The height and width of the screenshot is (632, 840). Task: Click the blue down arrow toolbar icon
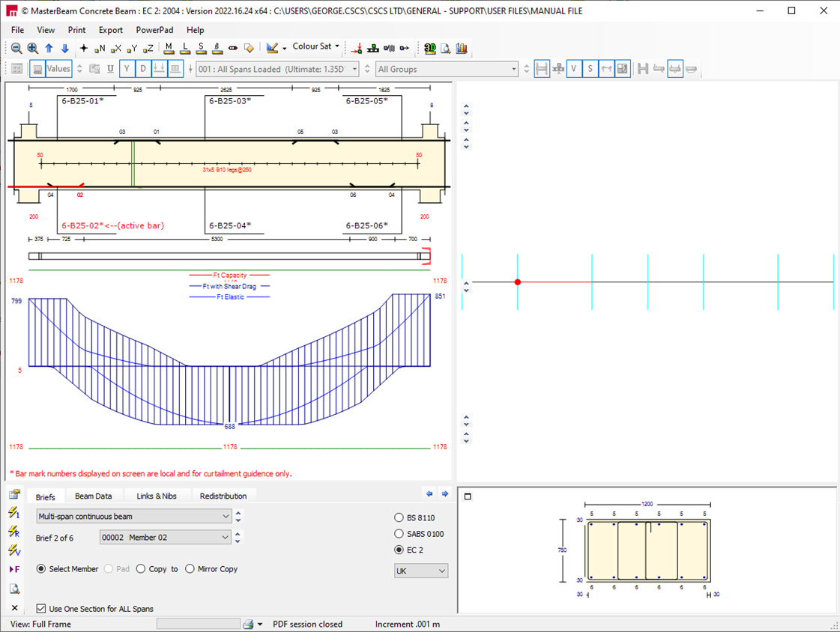click(x=65, y=48)
